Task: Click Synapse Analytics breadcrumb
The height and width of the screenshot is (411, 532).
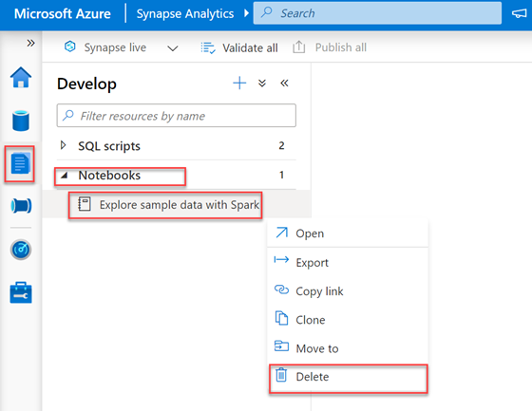Action: pyautogui.click(x=185, y=13)
